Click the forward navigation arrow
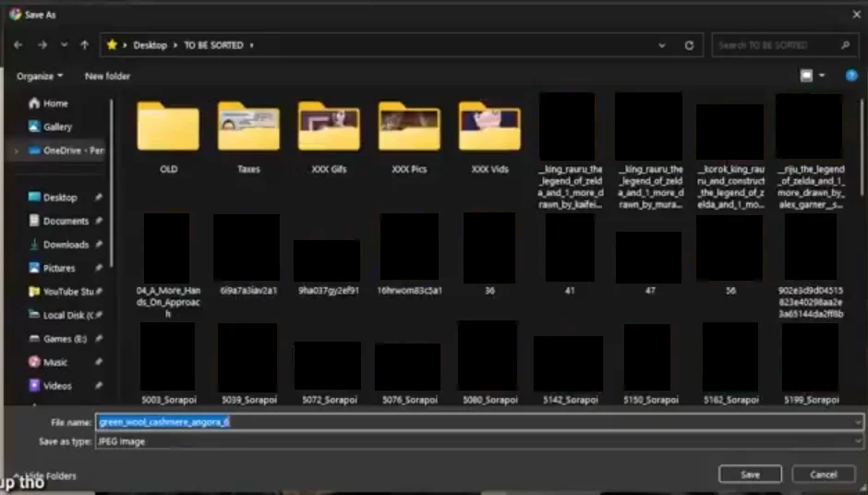This screenshot has width=868, height=495. coord(42,45)
